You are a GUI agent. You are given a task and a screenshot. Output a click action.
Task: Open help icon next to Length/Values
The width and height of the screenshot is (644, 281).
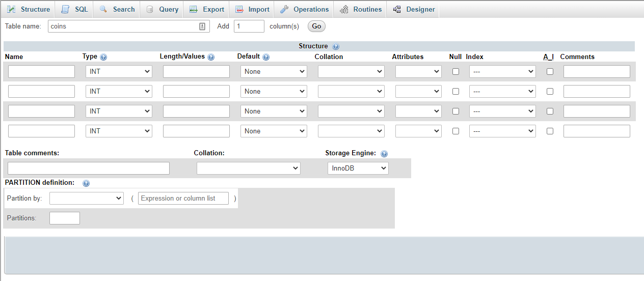(211, 57)
